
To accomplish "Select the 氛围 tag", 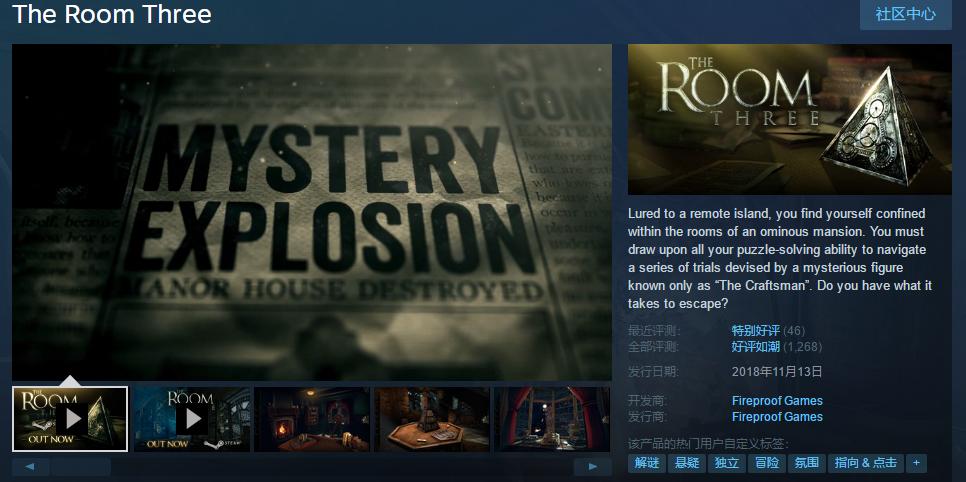I will (x=806, y=464).
